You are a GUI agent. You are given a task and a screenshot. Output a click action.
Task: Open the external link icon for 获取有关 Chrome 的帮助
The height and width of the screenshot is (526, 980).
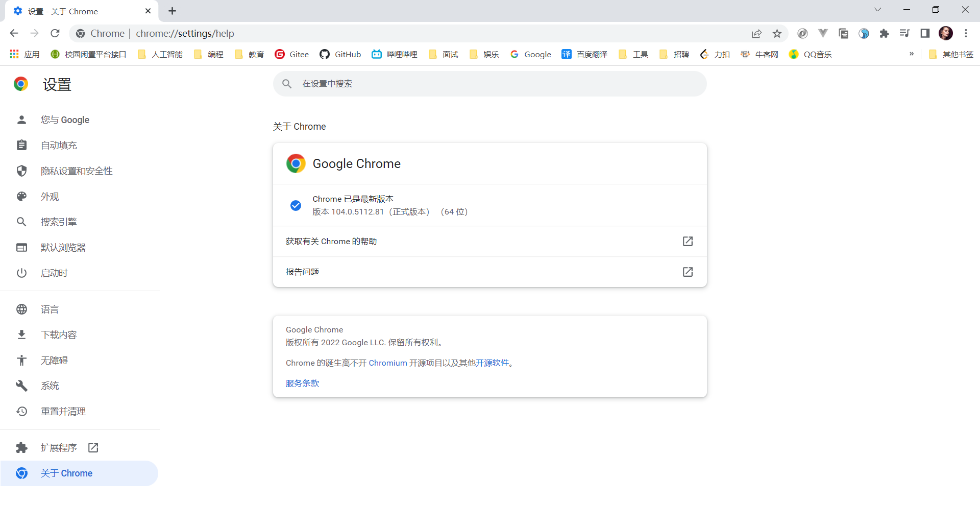click(x=688, y=241)
